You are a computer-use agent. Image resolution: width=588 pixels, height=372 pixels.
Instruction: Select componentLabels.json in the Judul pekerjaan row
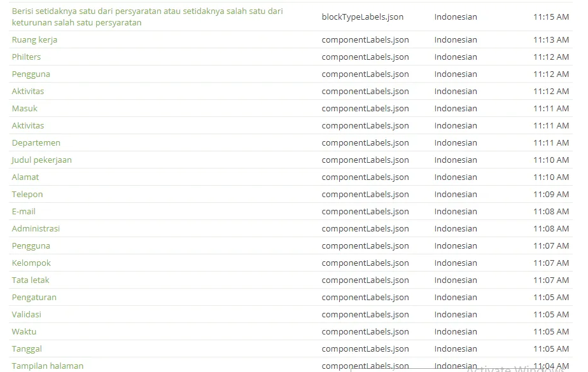tap(365, 160)
